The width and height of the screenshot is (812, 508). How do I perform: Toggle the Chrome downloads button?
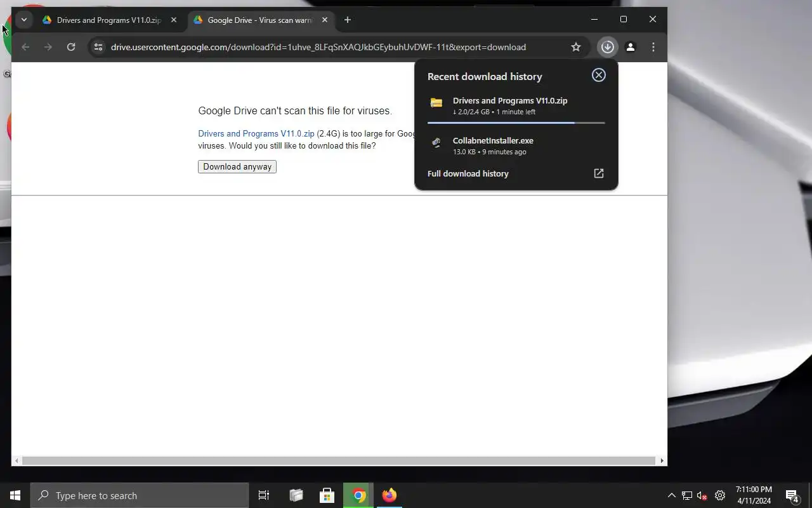pos(608,47)
